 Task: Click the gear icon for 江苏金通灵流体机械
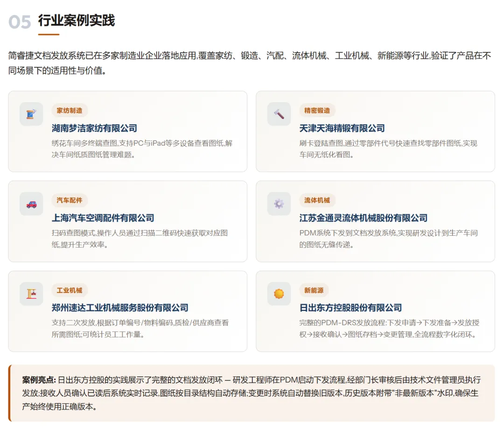(279, 204)
